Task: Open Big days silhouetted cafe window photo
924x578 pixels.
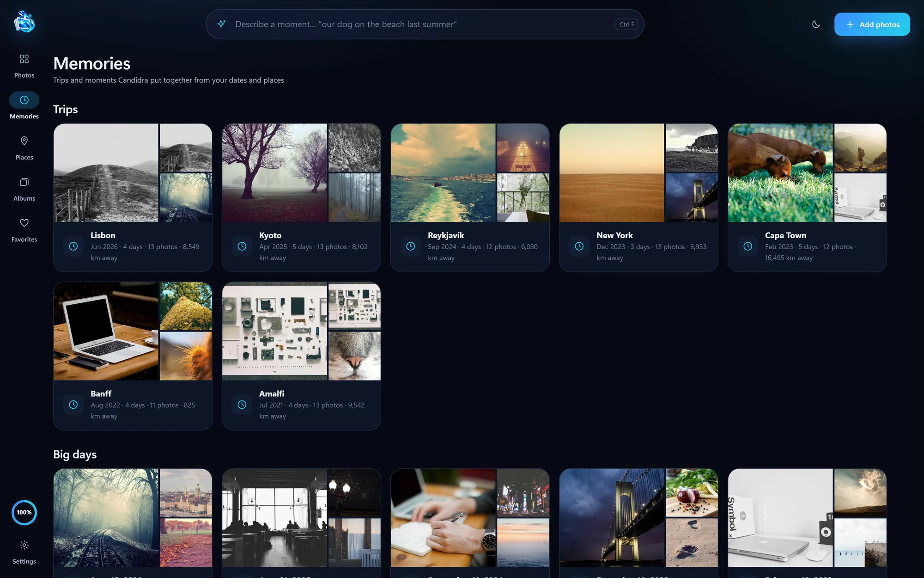Action: tap(274, 518)
